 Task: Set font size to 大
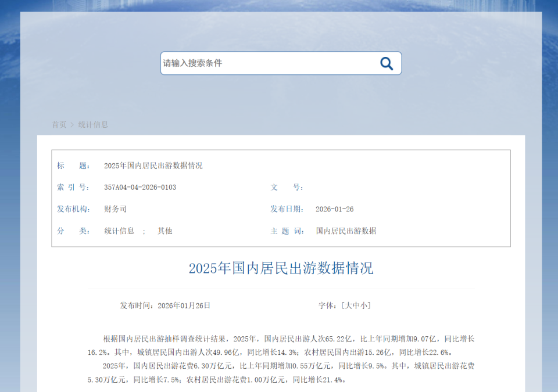click(x=349, y=305)
